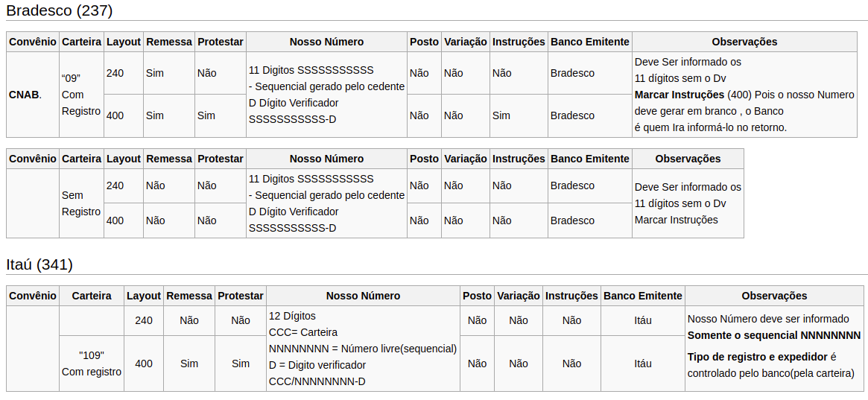Click the Itaú (341) section heading
The image size is (868, 400).
39,265
